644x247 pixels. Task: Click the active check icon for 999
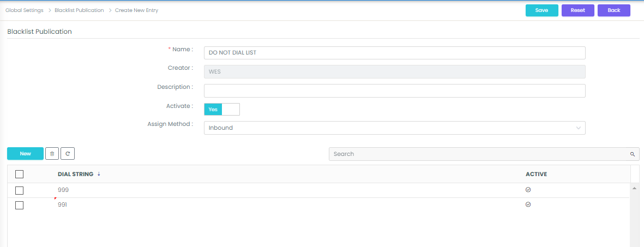(x=528, y=190)
